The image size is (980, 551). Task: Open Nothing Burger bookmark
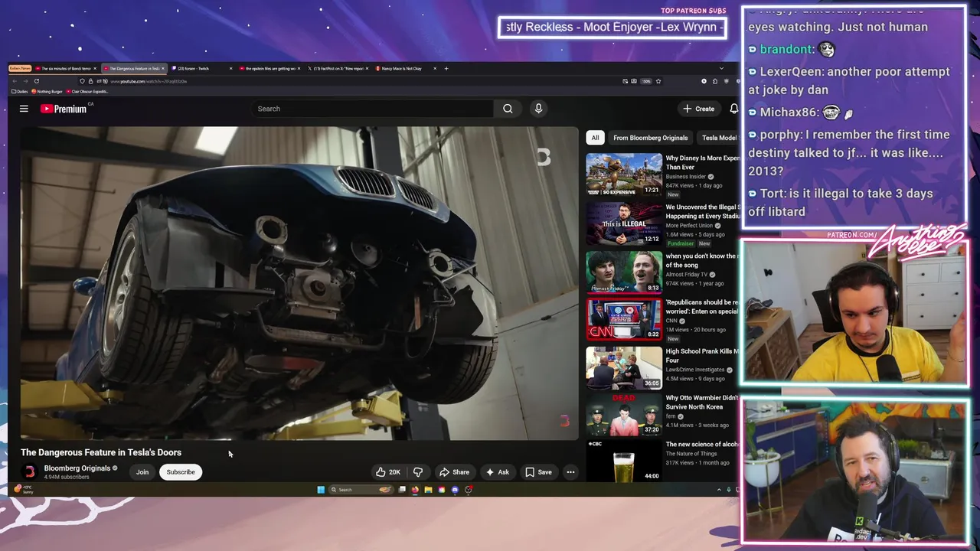pyautogui.click(x=47, y=91)
